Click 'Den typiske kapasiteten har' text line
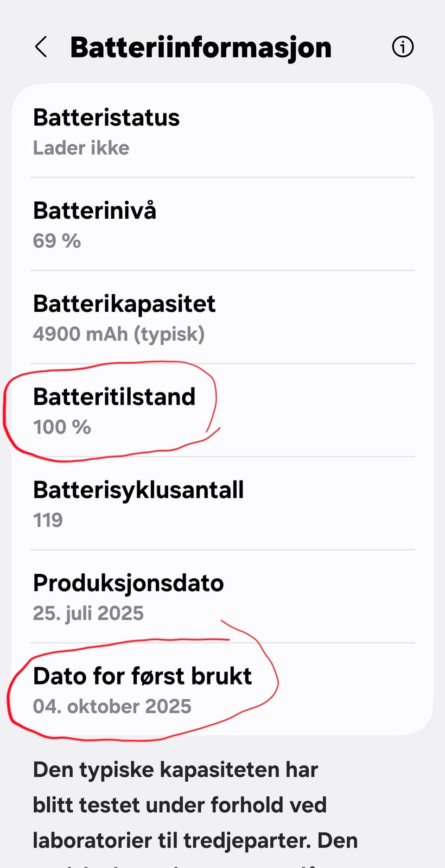The width and height of the screenshot is (445, 868). point(176,770)
